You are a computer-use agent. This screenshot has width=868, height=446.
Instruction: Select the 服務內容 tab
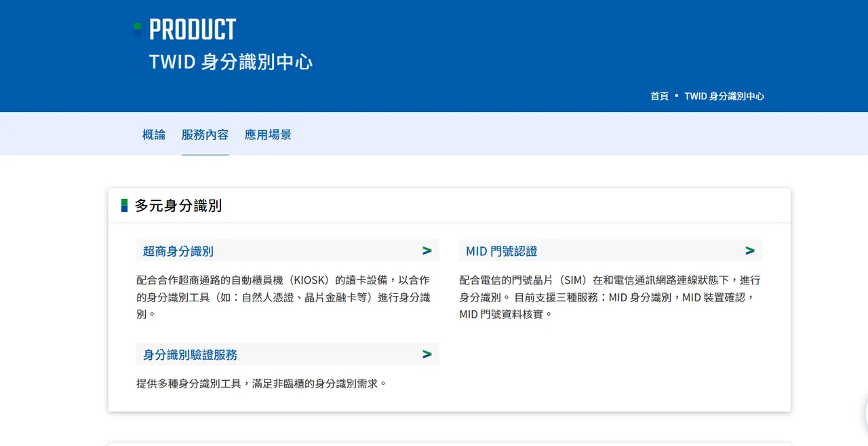205,134
